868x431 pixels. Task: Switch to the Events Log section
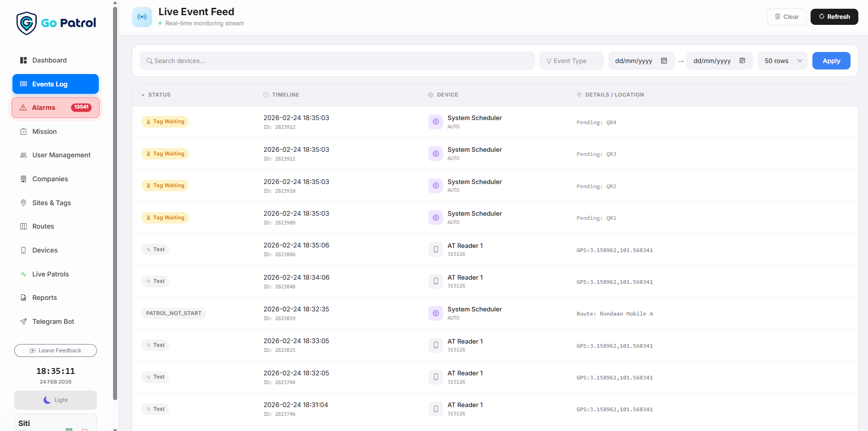pos(50,84)
